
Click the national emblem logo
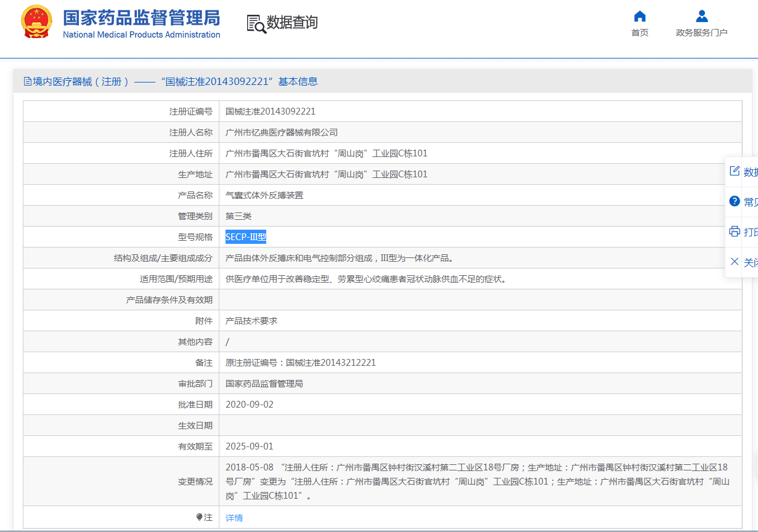(37, 23)
